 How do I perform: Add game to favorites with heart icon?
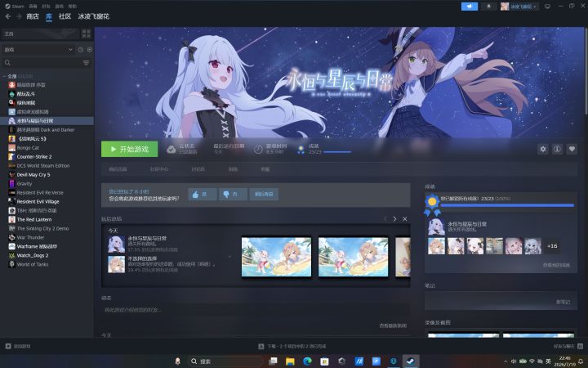[572, 149]
